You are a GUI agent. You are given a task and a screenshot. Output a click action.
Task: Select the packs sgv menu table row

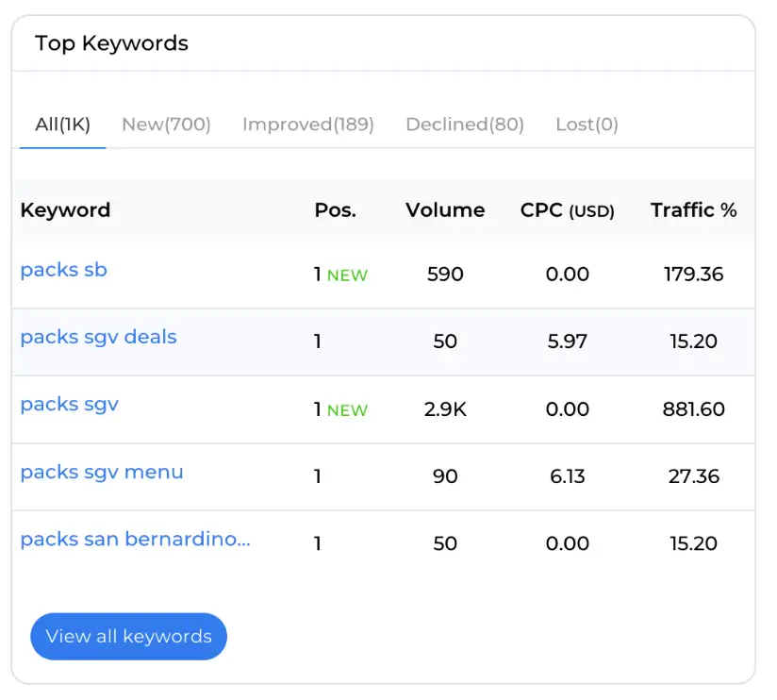(x=388, y=476)
